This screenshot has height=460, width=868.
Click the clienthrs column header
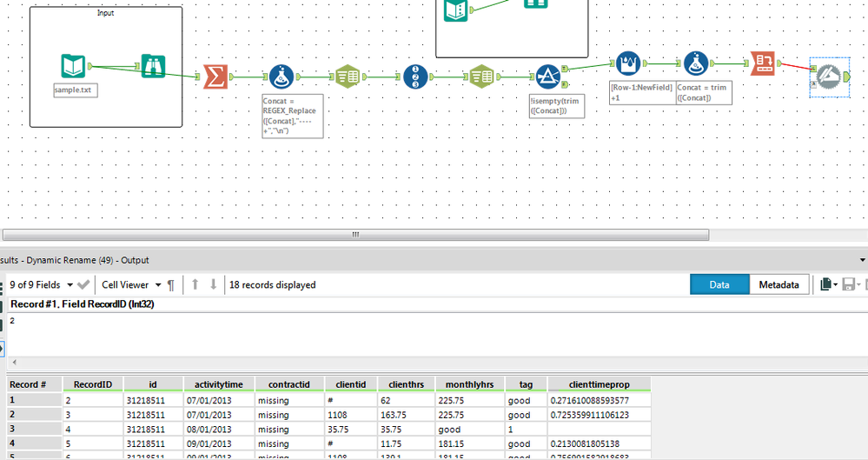(407, 384)
